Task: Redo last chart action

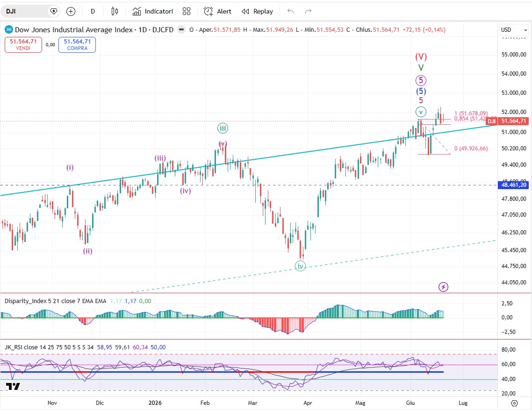Action: tap(308, 12)
